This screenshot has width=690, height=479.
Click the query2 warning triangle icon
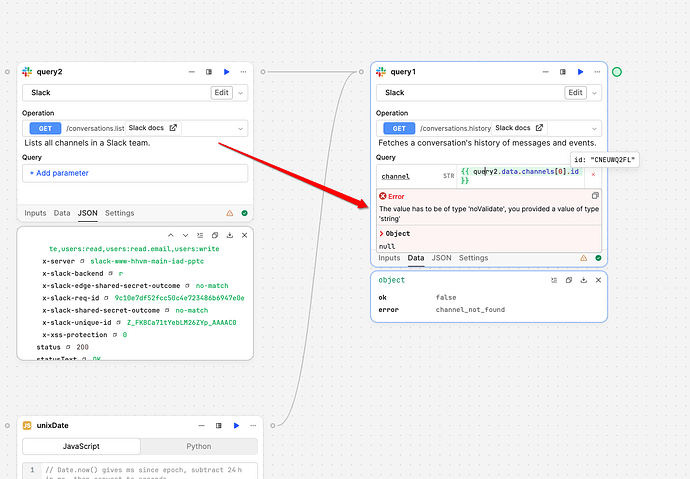click(x=230, y=213)
